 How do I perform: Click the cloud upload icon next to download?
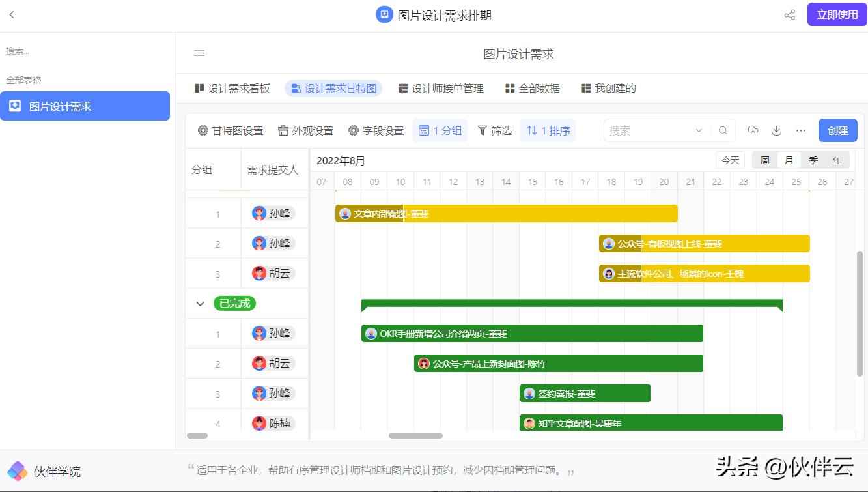pos(753,130)
